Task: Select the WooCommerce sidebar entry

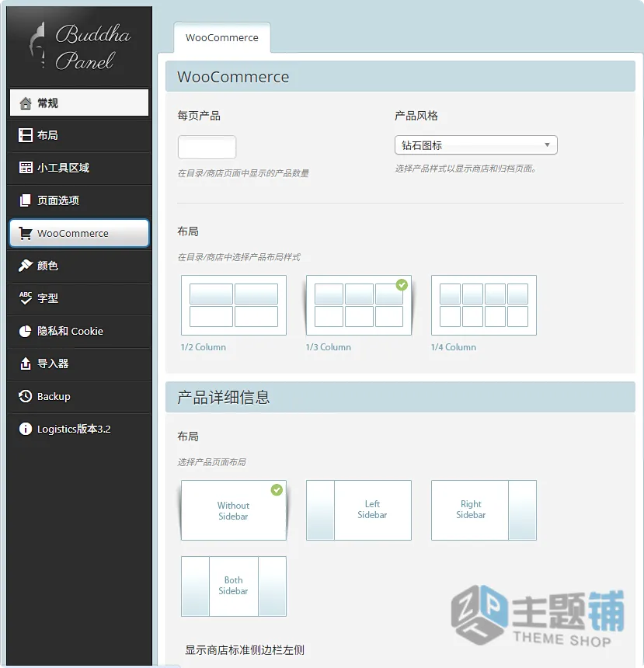Action: coord(79,233)
